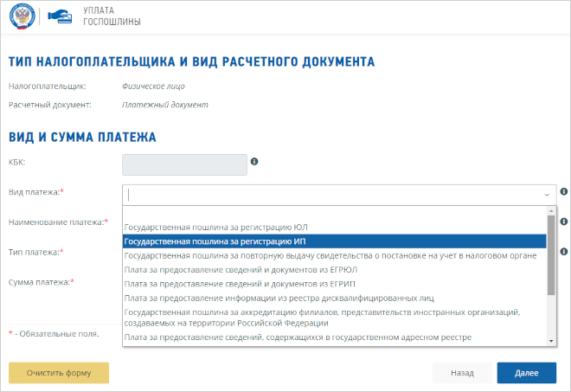Select Государственная пошлина за регистрацию ЮЛ
Viewport: 571px width, 392px height.
click(x=334, y=228)
